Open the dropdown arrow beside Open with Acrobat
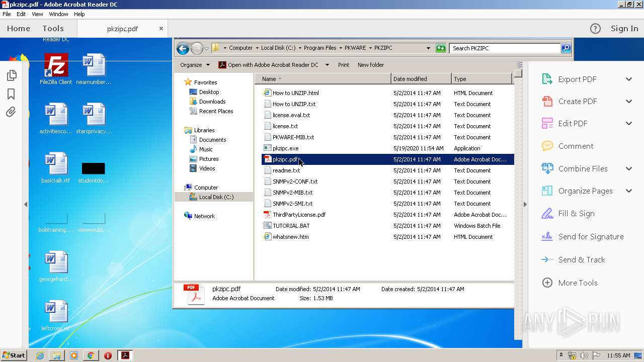Image resolution: width=644 pixels, height=362 pixels. coord(327,65)
